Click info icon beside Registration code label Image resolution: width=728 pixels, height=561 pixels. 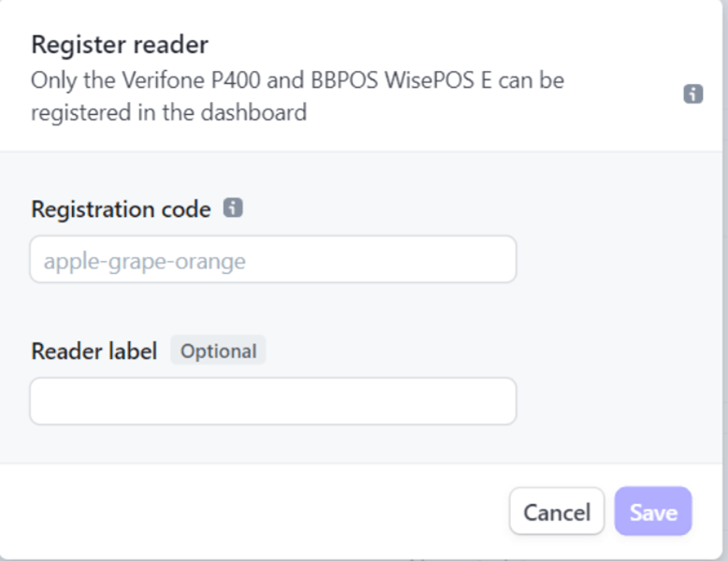233,209
